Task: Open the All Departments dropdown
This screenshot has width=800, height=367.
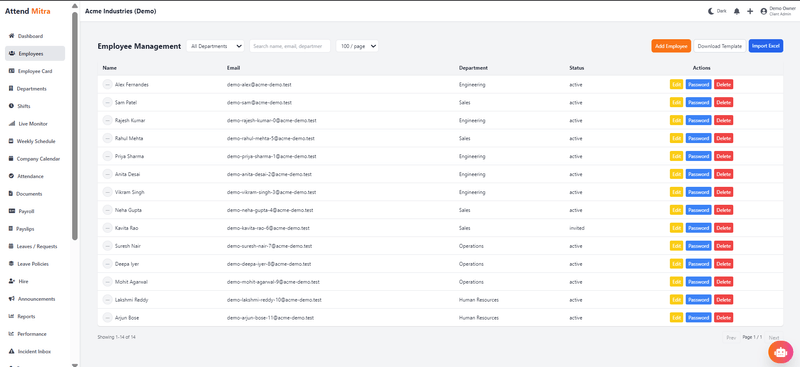Action: (x=215, y=46)
